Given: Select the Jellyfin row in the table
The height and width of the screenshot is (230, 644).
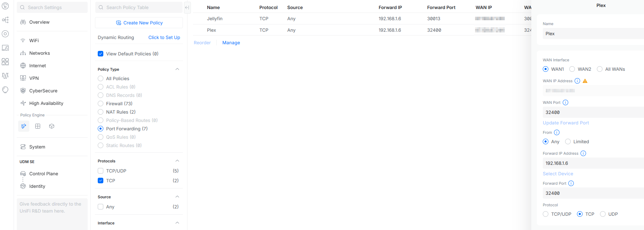Looking at the screenshot, I should (x=362, y=18).
